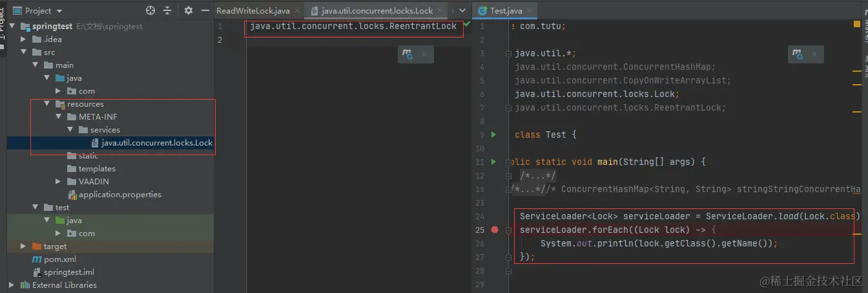Collapse the META-INF folder arrow
This screenshot has height=293, width=868.
coord(58,117)
